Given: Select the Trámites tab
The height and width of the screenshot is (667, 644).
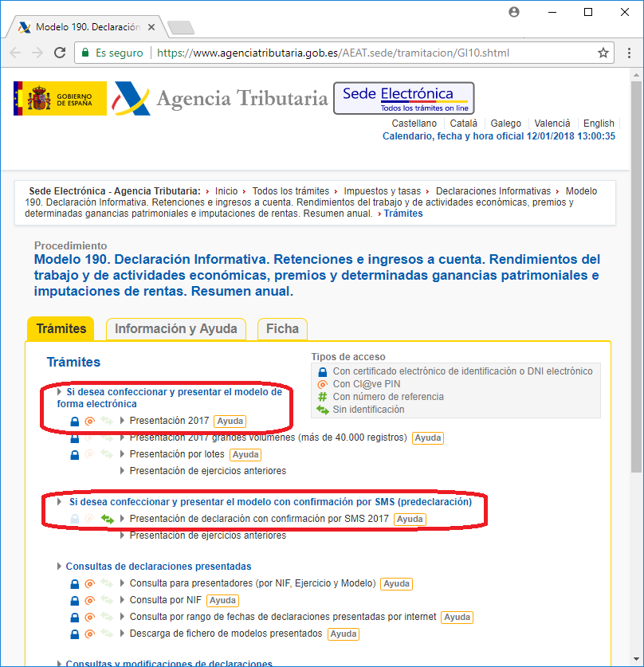Looking at the screenshot, I should click(61, 329).
